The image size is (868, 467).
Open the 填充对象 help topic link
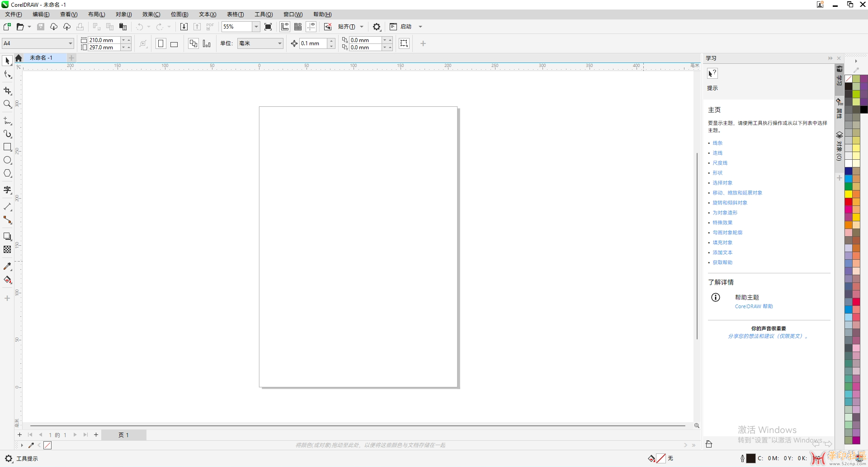(722, 243)
